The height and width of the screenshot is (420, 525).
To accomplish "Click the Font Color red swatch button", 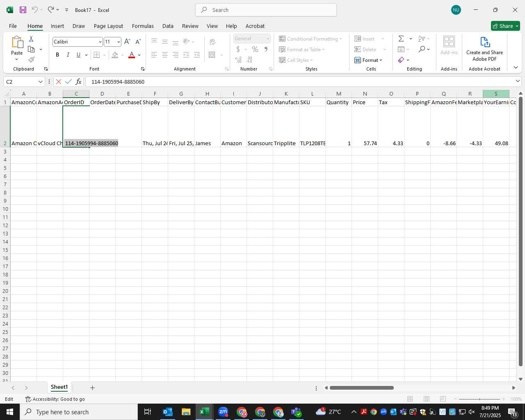I will [132, 55].
